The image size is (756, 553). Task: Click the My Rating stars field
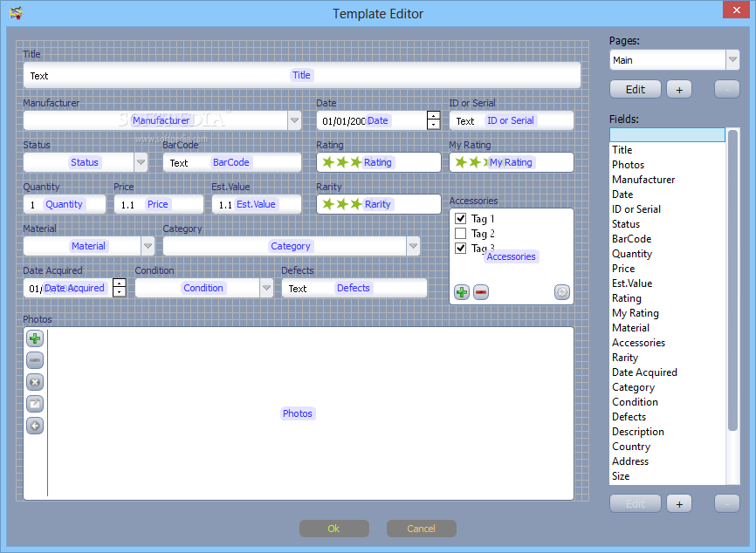(x=511, y=162)
